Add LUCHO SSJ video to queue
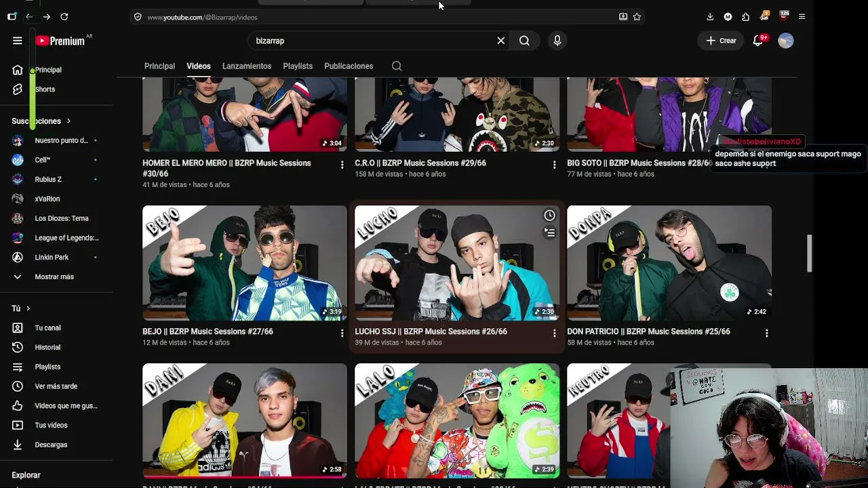This screenshot has height=488, width=868. (x=549, y=232)
